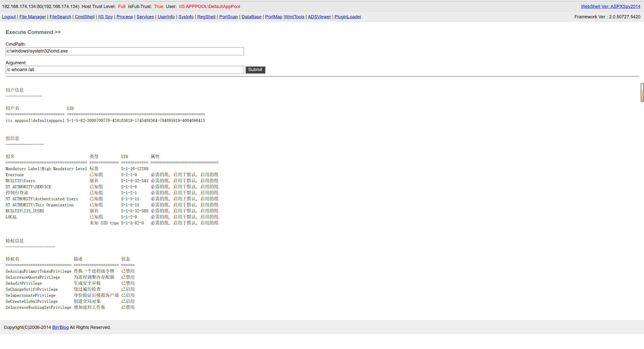
Task: Go to FileSearch
Action: coord(60,17)
